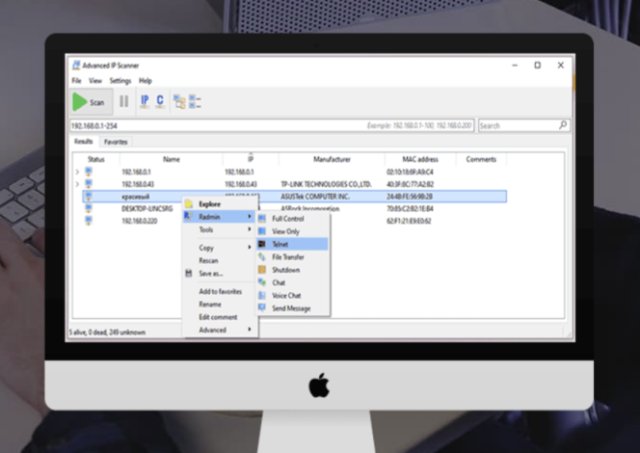Open the Tools submenu arrow

(x=249, y=230)
